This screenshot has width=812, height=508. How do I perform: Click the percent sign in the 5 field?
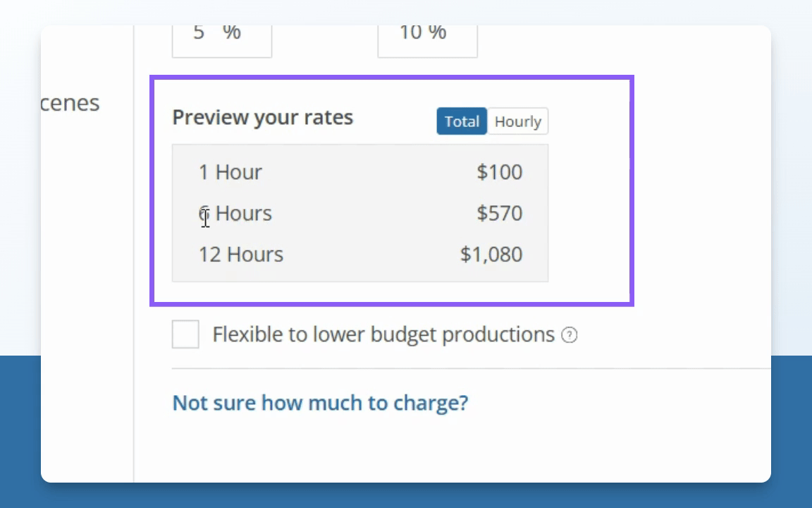(232, 32)
